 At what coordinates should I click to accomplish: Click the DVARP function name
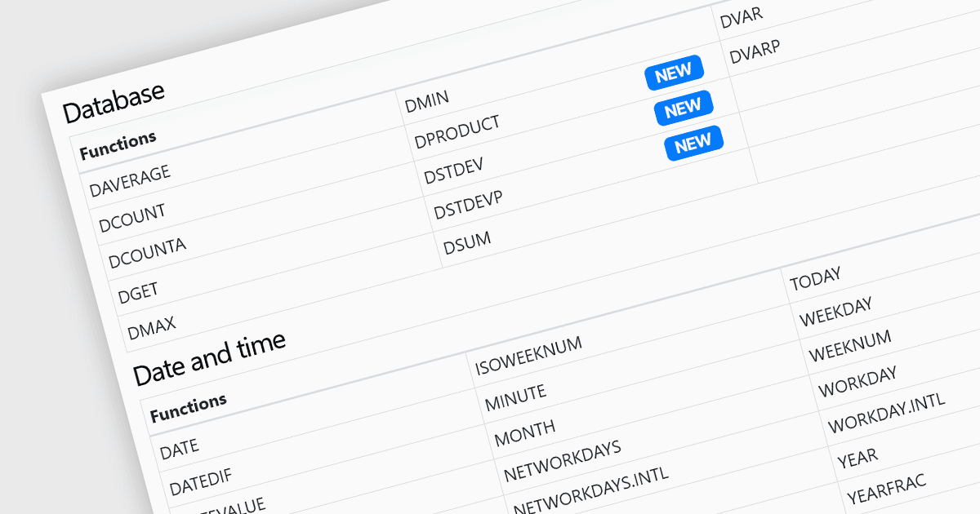[x=755, y=52]
